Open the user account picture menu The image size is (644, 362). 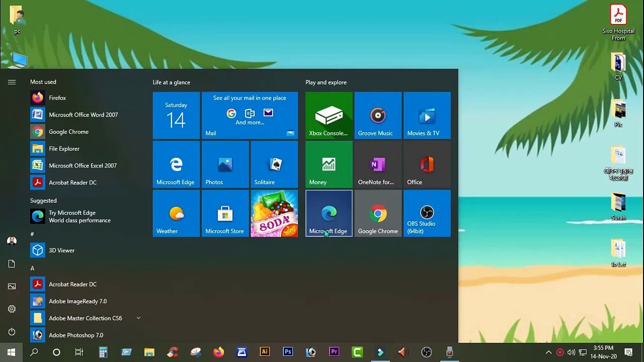click(x=12, y=241)
